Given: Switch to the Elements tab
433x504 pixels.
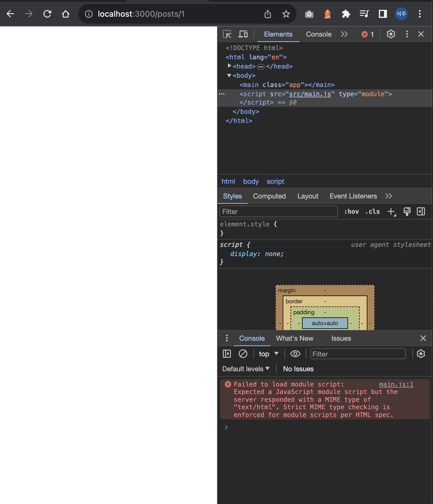Looking at the screenshot, I should tap(278, 34).
